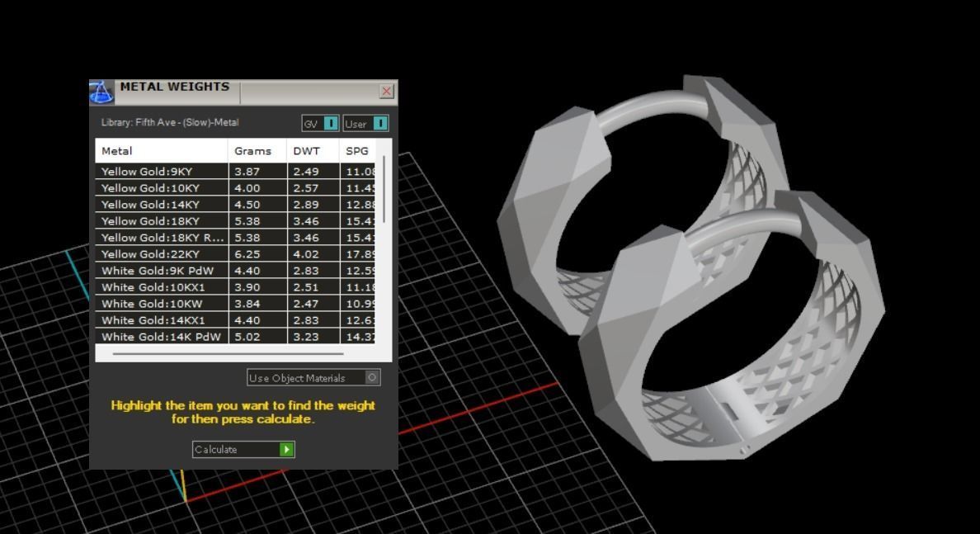Select the Yellow Gold:9KY row
This screenshot has width=980, height=534.
point(235,172)
